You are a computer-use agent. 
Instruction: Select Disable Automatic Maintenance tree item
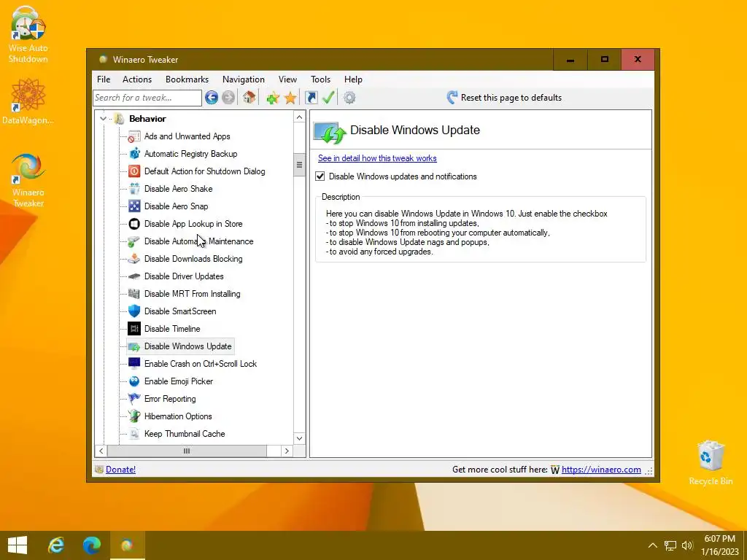[198, 241]
